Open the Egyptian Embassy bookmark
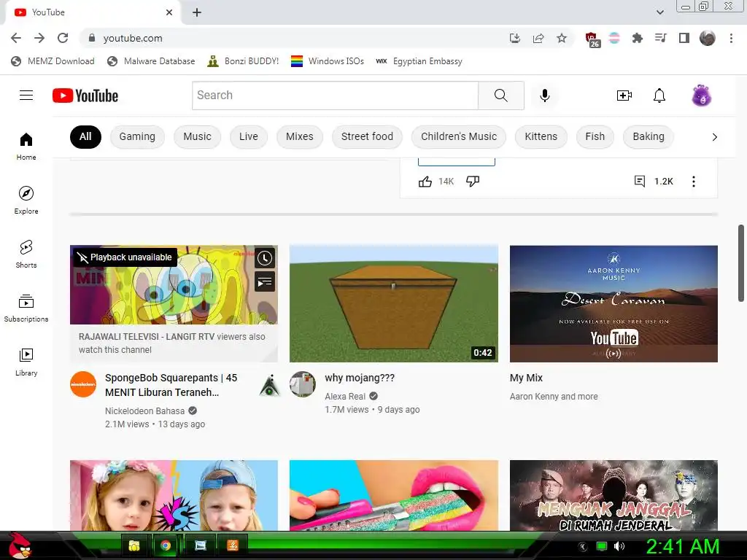Viewport: 747px width, 560px height. tap(419, 61)
